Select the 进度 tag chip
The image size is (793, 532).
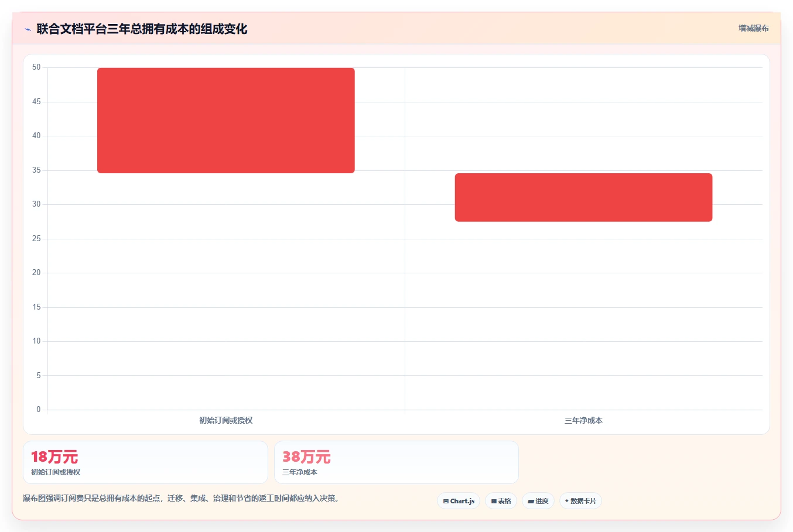(538, 501)
